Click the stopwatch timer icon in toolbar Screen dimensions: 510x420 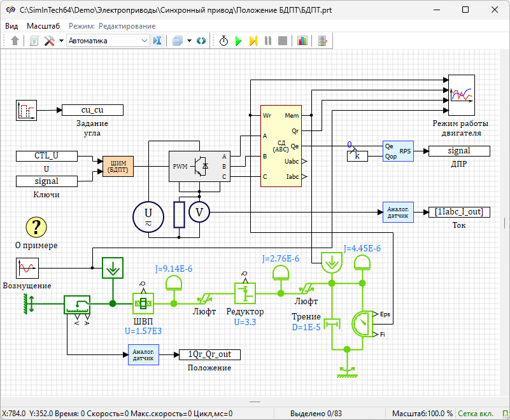tap(223, 41)
